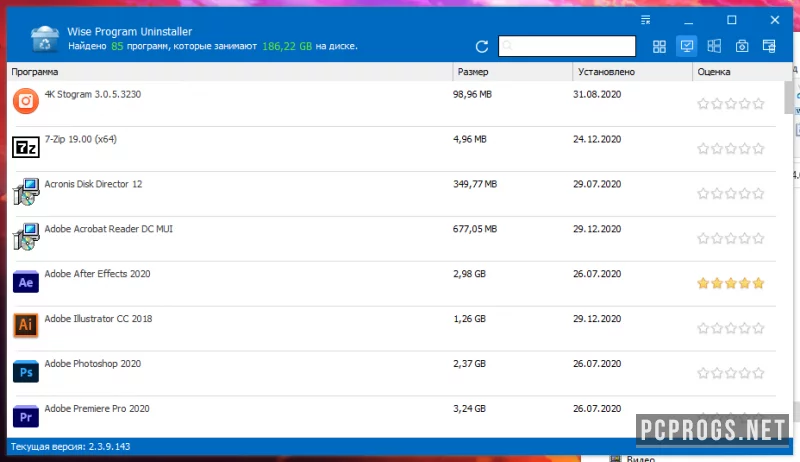Select the Premiere Pro Pr icon
The image size is (800, 462).
(26, 417)
